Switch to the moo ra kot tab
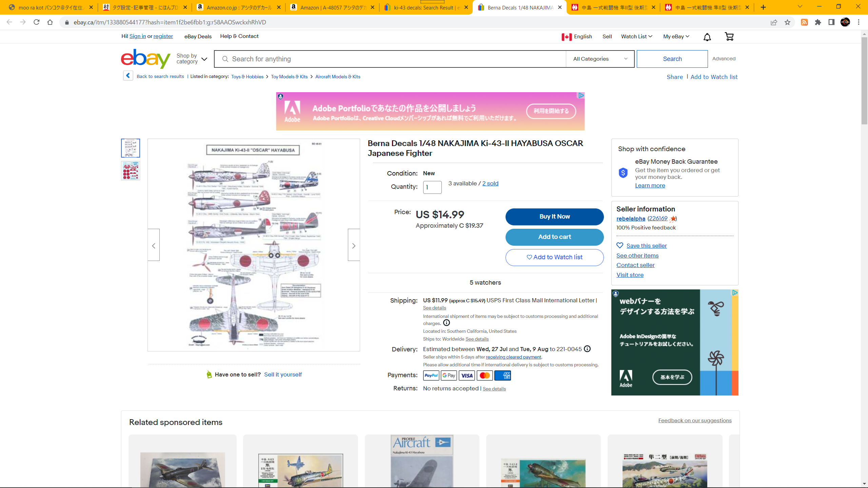Image resolution: width=868 pixels, height=488 pixels. click(50, 7)
